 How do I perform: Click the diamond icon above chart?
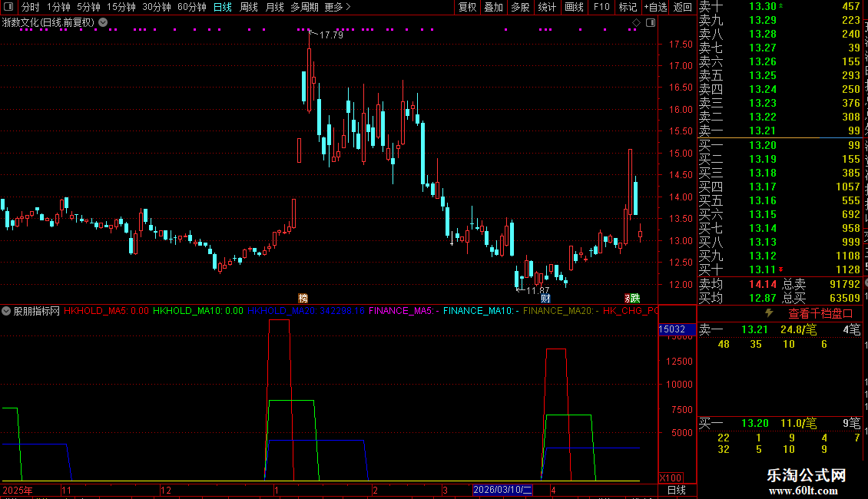point(636,23)
